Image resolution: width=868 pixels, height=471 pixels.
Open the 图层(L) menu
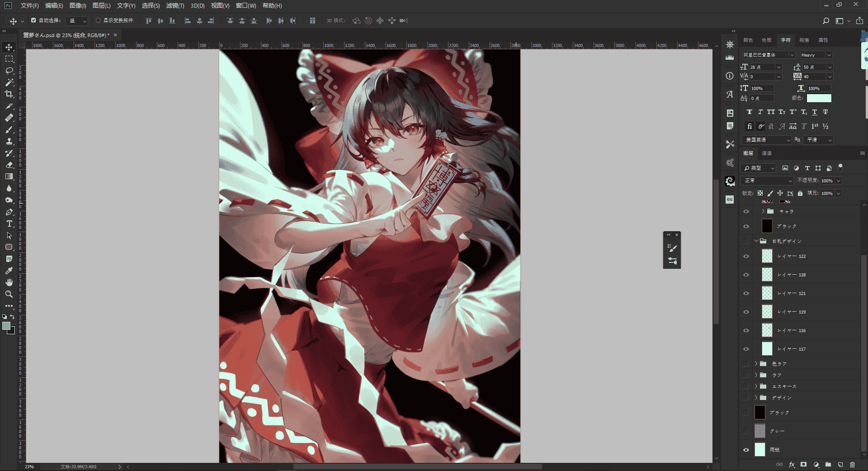pyautogui.click(x=101, y=5)
